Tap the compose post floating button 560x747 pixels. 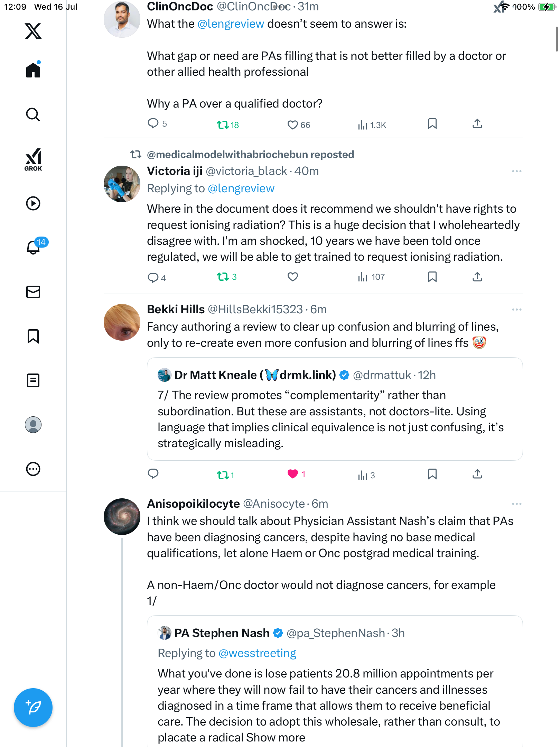[x=33, y=708]
